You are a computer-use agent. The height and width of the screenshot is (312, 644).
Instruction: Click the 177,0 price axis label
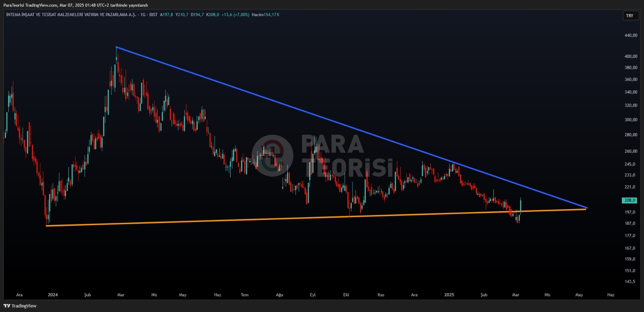[x=630, y=236]
